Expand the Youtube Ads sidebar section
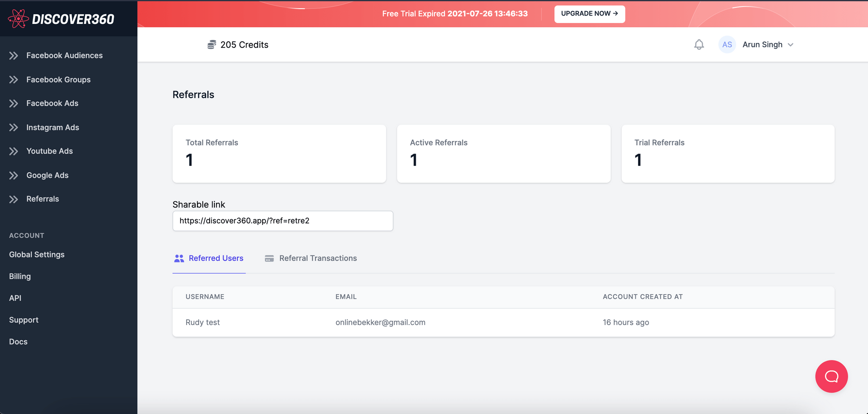Image resolution: width=868 pixels, height=414 pixels. [x=49, y=151]
